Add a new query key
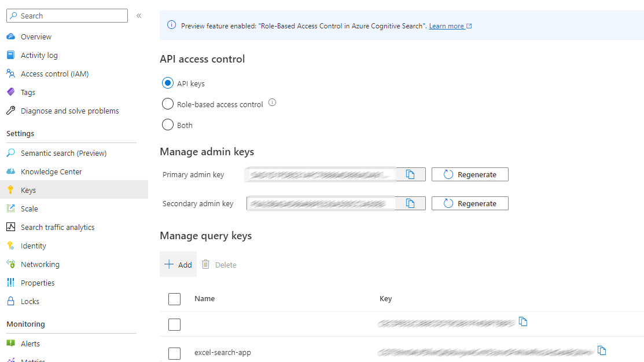Screen dimensions: 644x362 point(178,264)
